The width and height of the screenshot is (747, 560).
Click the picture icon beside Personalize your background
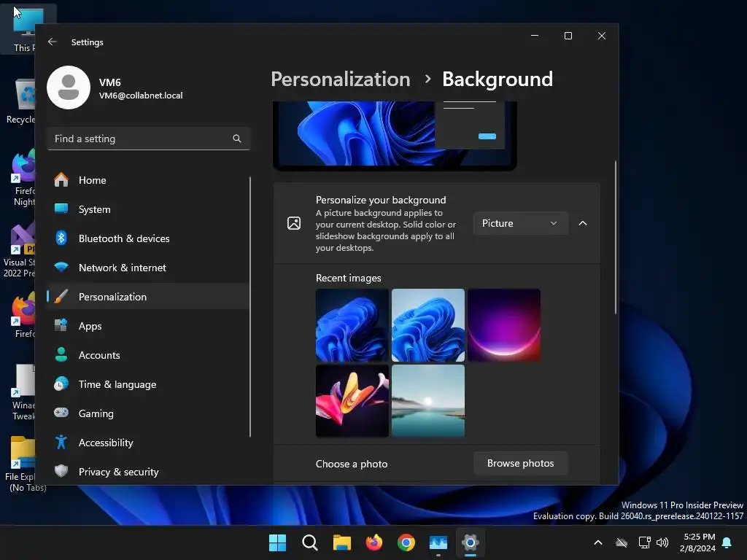click(294, 223)
